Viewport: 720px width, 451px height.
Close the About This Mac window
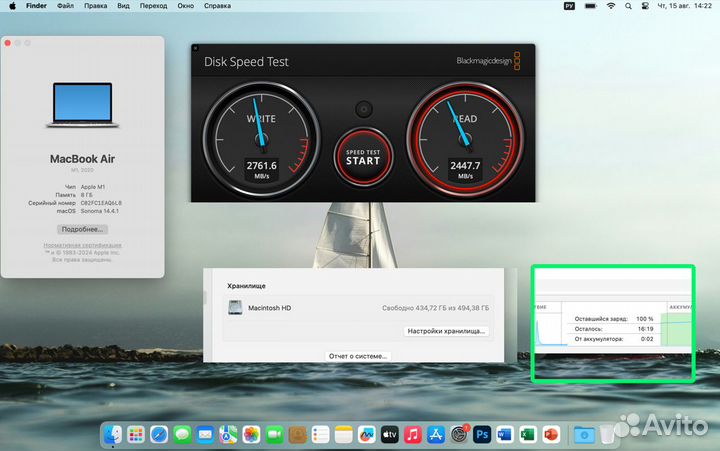(x=8, y=43)
